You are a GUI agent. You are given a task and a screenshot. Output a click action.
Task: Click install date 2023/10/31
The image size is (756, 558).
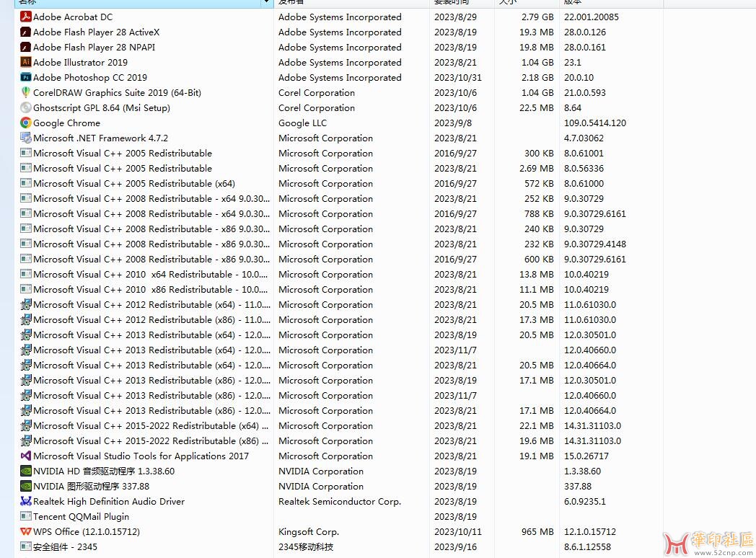457,78
